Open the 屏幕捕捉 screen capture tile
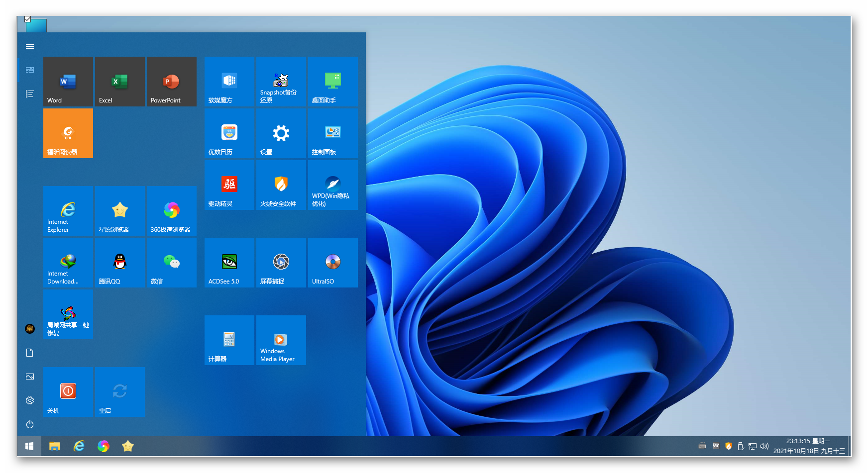This screenshot has width=868, height=473. 281,263
